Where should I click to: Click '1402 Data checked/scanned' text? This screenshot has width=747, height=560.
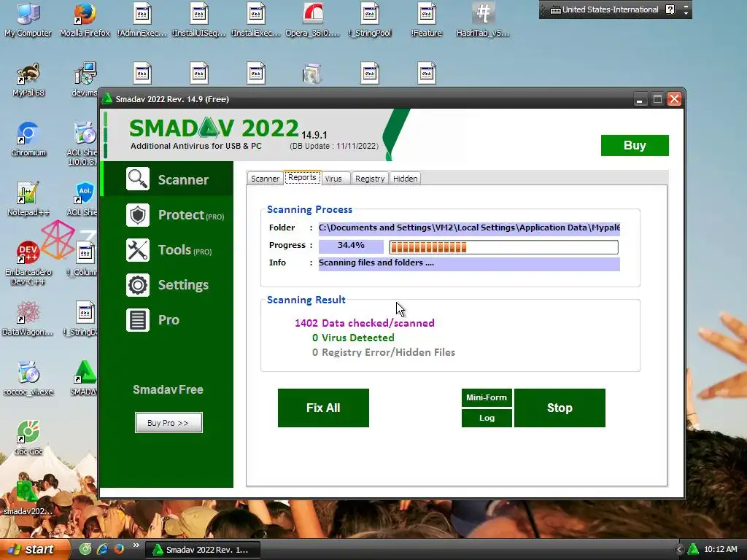point(365,323)
